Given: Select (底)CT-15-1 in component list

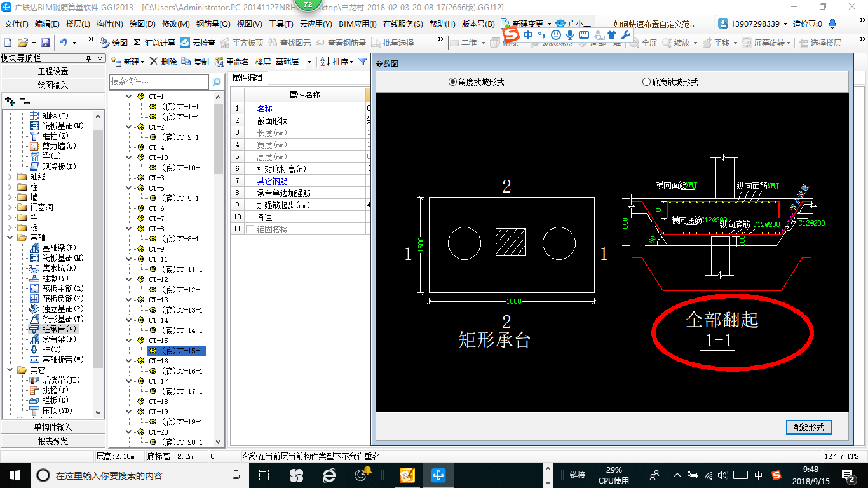Looking at the screenshot, I should pyautogui.click(x=176, y=351).
